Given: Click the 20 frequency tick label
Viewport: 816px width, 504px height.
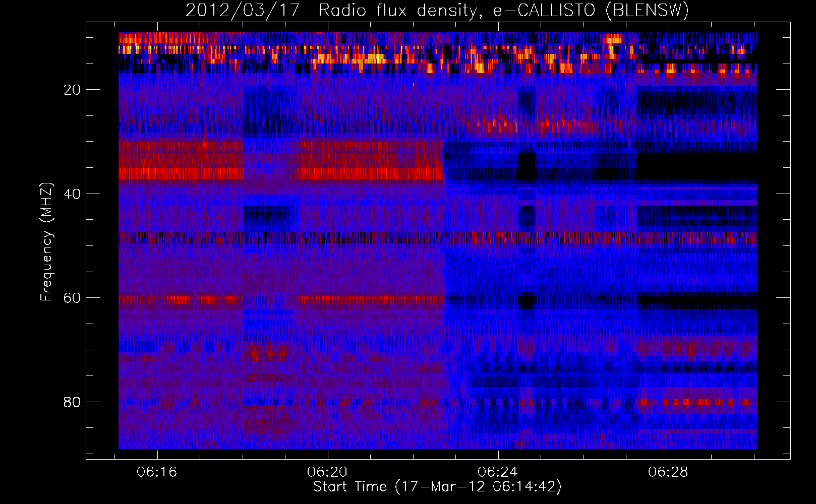Looking at the screenshot, I should point(73,90).
